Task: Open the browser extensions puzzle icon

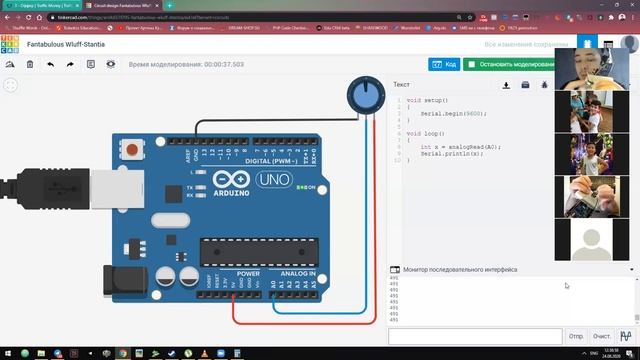Action: [x=611, y=18]
